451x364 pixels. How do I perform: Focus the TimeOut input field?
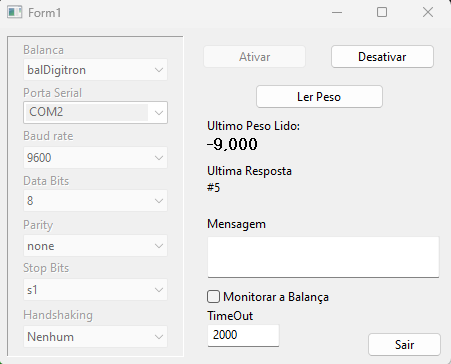(x=243, y=335)
